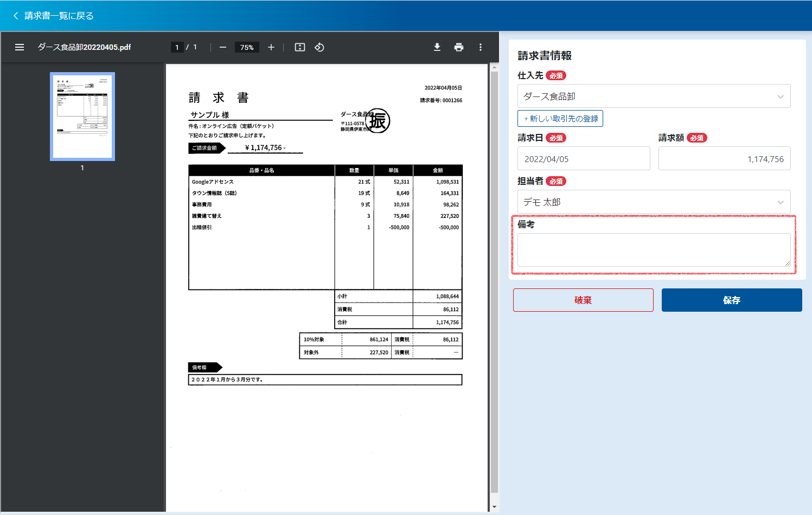This screenshot has width=812, height=515.
Task: Zoom in the PDF with plus icon
Action: [271, 47]
